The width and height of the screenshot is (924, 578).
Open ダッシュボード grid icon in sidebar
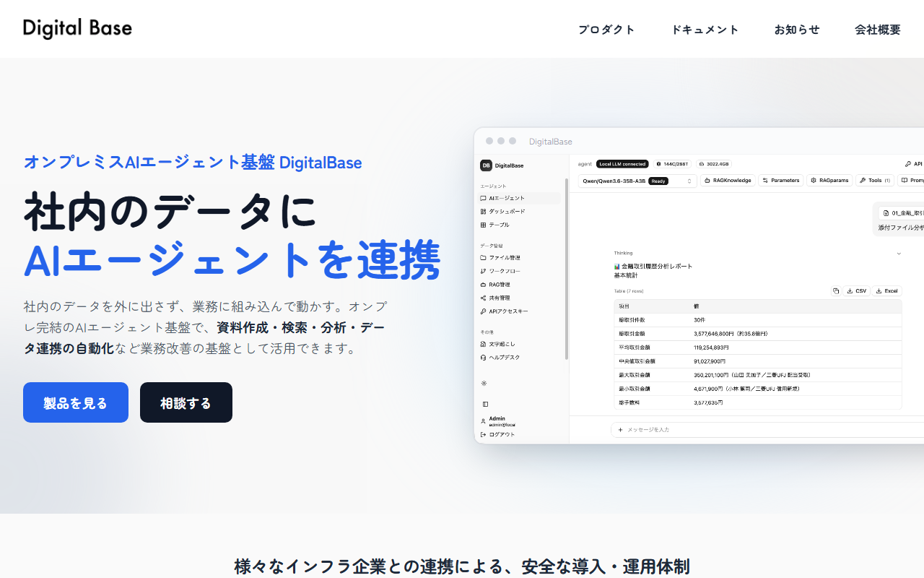click(483, 212)
